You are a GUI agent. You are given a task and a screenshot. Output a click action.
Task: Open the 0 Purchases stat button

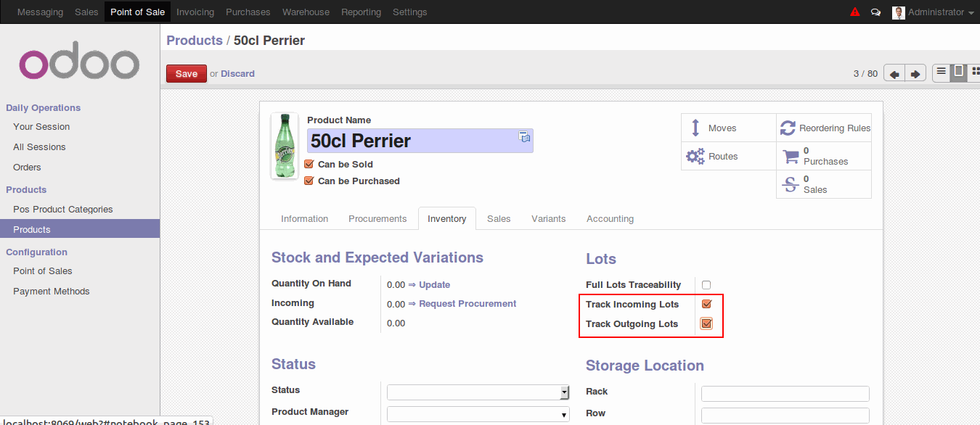[x=824, y=156]
